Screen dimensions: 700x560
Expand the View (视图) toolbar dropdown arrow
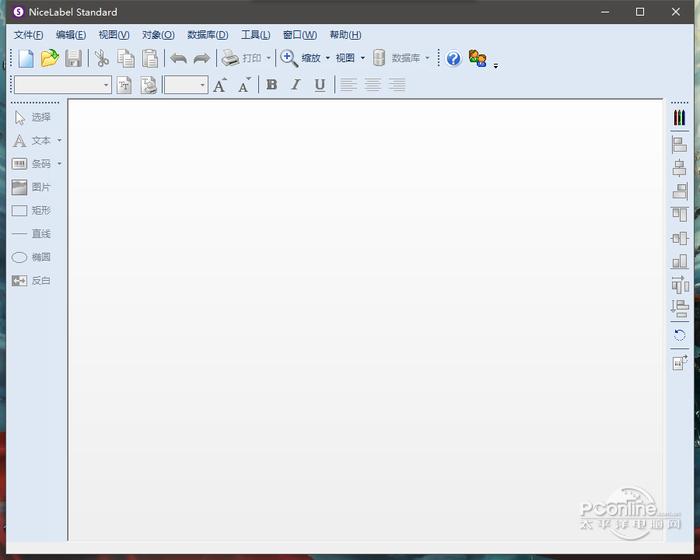(362, 58)
